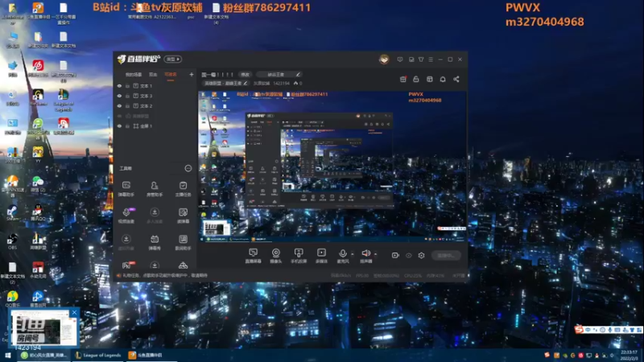Screen dimensions: 644x362
Task: Switch to the first scene tab
Action: tap(134, 75)
